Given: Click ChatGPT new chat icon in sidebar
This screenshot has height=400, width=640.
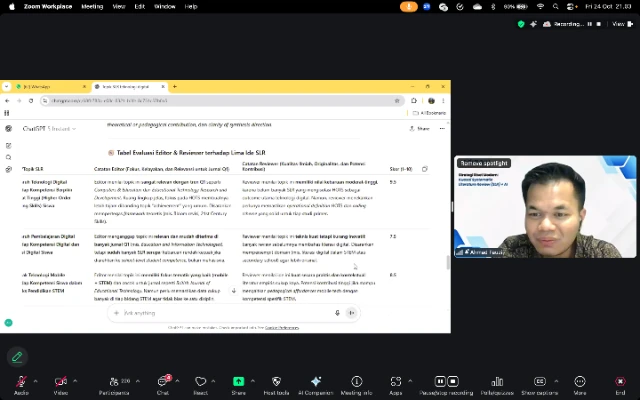Looking at the screenshot, I should pos(9,146).
